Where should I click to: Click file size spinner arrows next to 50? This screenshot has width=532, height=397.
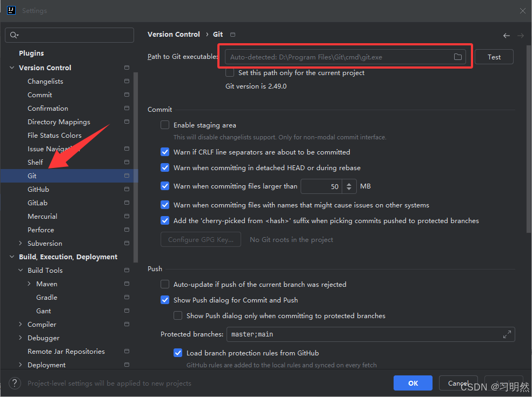coord(349,186)
